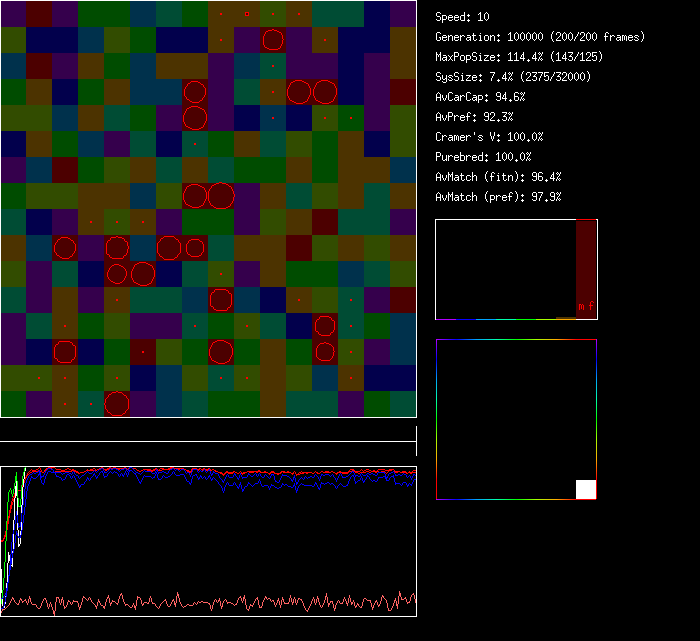Click the white square in rainbow-bordered box
The width and height of the screenshot is (700, 641).
pos(586,489)
